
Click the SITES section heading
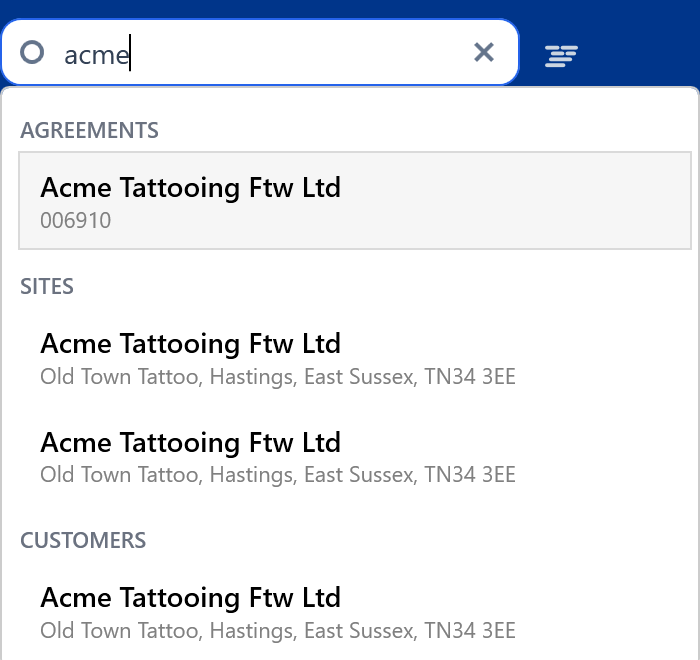(x=47, y=287)
